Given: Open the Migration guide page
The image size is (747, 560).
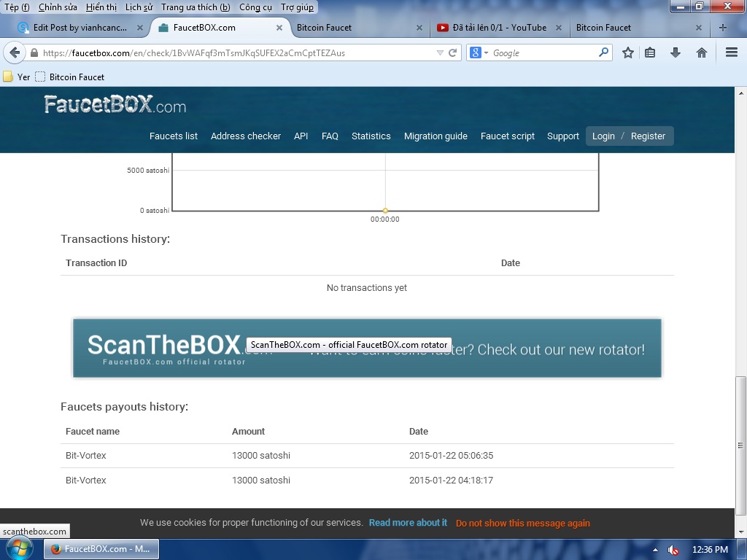Looking at the screenshot, I should click(436, 136).
